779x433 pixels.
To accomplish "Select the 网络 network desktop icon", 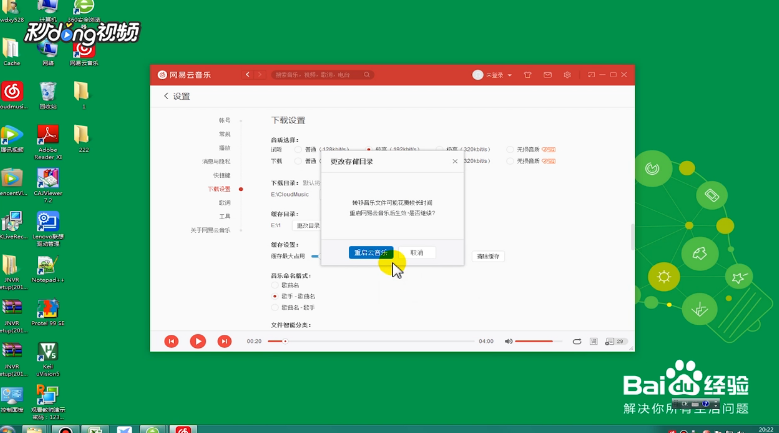I will (x=48, y=53).
